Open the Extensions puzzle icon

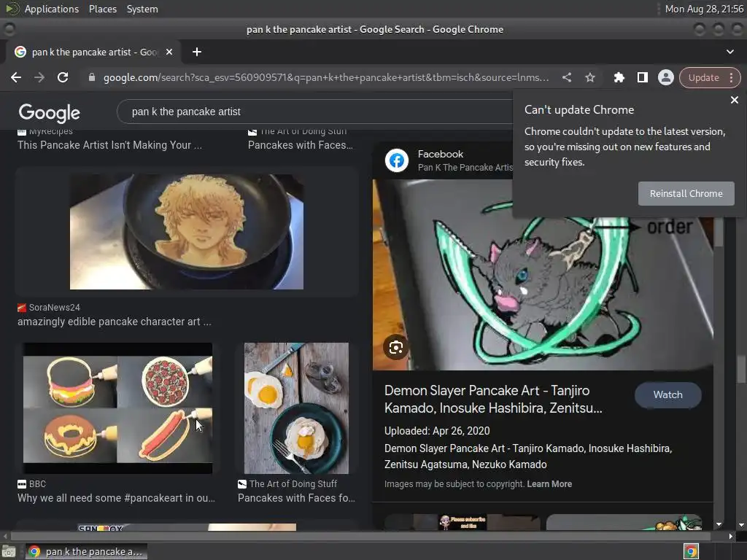tap(619, 77)
